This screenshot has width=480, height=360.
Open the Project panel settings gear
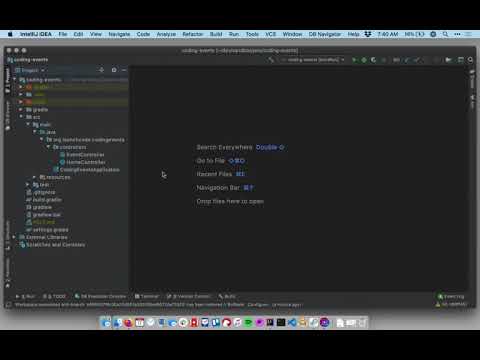tap(114, 70)
